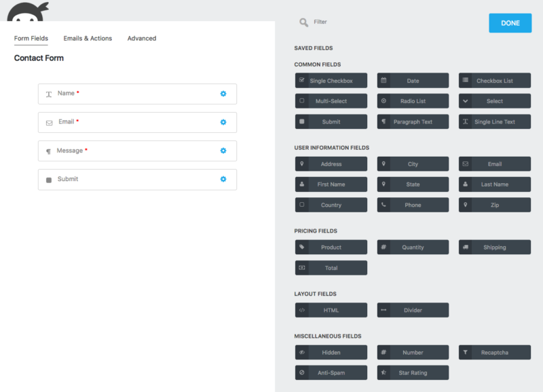Add a Multi-Select field
543x392 pixels.
(x=331, y=101)
